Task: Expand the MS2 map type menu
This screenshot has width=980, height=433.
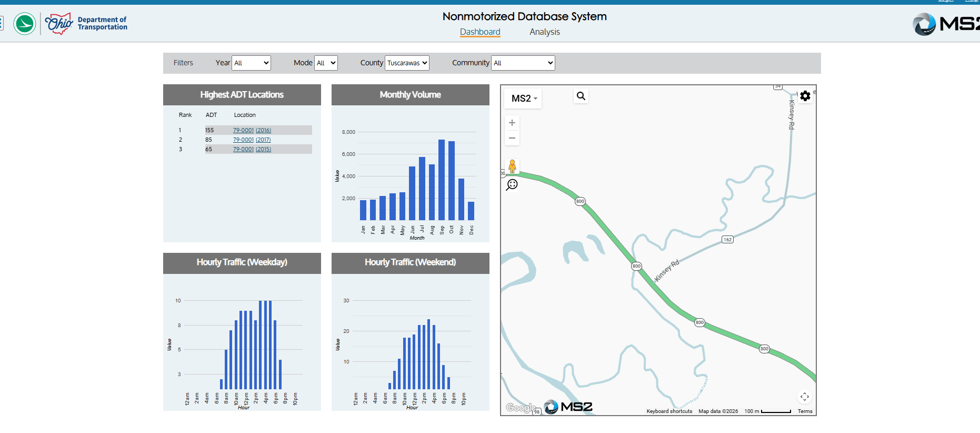Action: (x=523, y=99)
